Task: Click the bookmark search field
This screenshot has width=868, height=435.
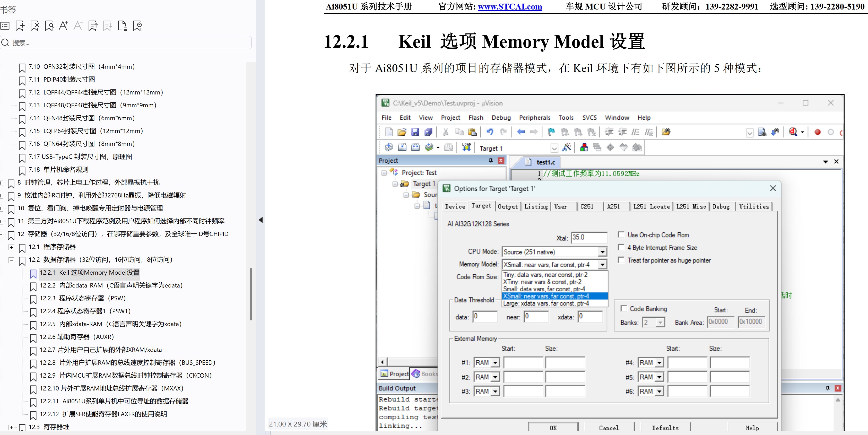Action: [x=126, y=42]
